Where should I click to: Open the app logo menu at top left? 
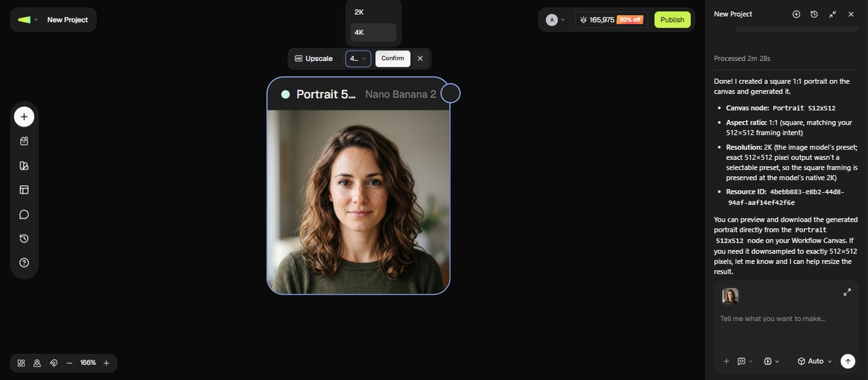[x=27, y=20]
